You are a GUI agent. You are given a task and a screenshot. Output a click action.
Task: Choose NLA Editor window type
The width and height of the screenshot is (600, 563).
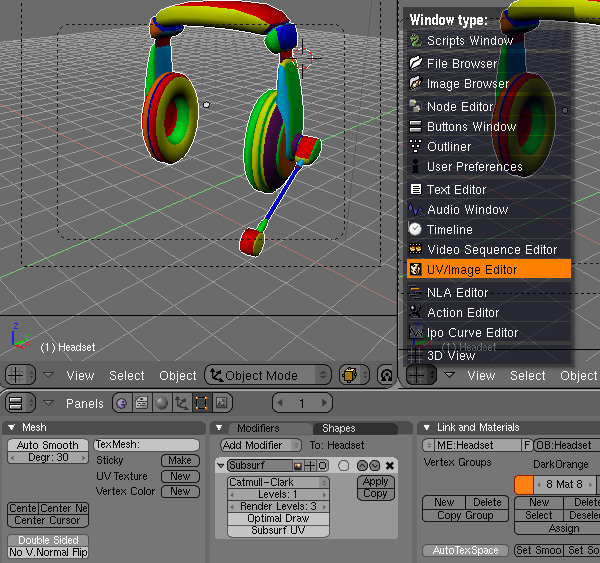tap(489, 292)
